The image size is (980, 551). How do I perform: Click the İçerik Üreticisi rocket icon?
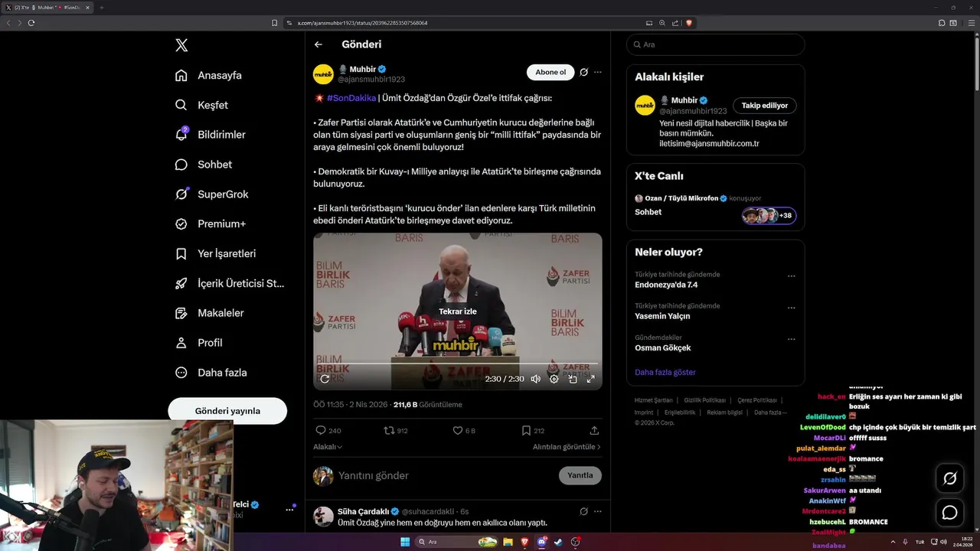181,283
